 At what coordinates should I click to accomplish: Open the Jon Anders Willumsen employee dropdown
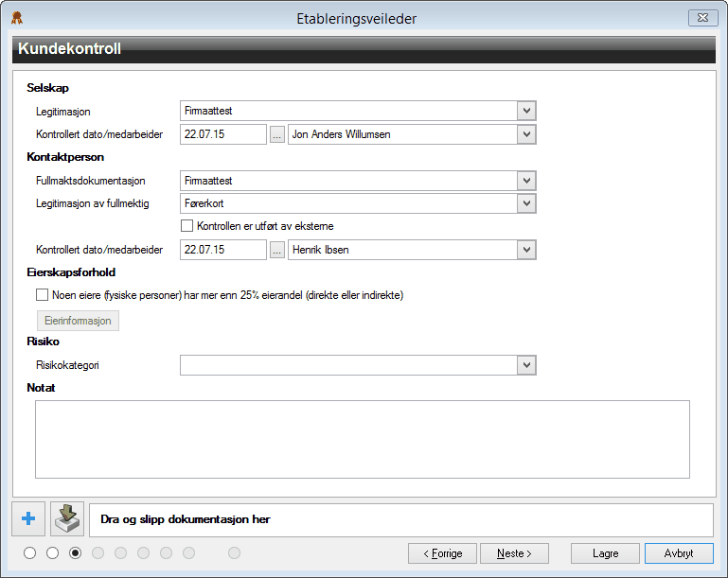pos(526,134)
